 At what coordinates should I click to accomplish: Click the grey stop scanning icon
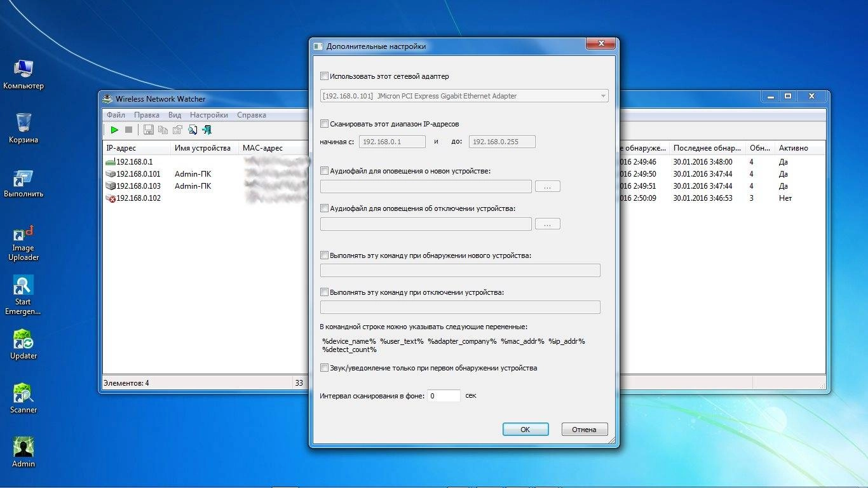tap(128, 130)
